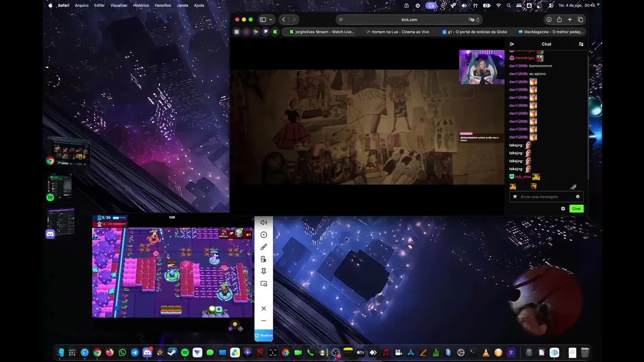
Task: Expand the tab group dropdown arrow
Action: point(271,20)
